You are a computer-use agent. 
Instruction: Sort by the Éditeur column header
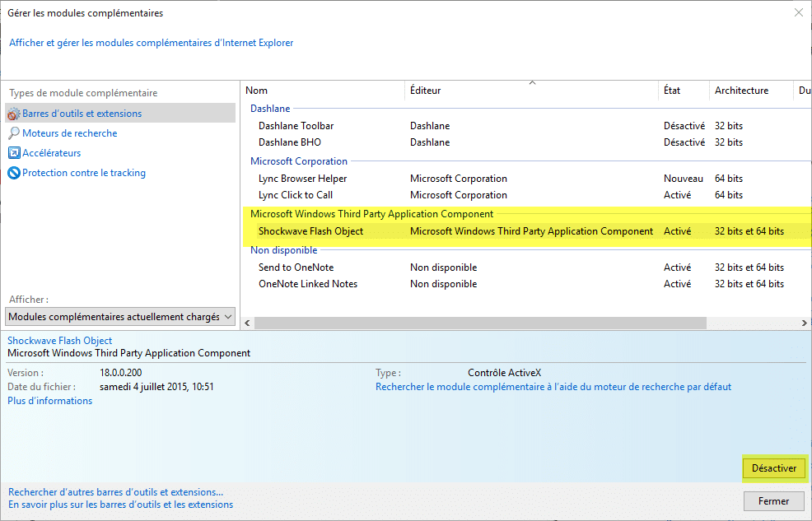pyautogui.click(x=531, y=90)
